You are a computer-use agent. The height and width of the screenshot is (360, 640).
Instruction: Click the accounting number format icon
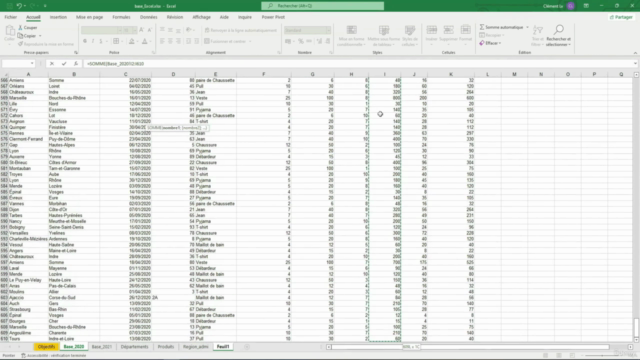click(288, 41)
